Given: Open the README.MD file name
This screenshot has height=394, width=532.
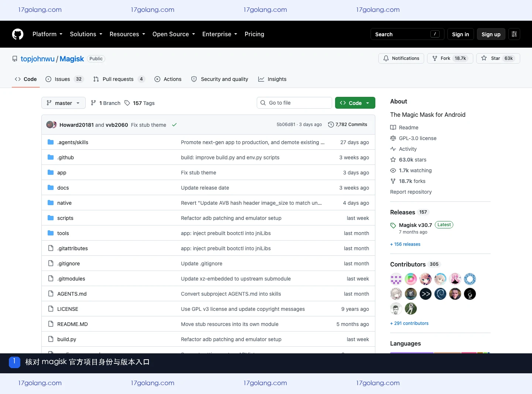Looking at the screenshot, I should pyautogui.click(x=72, y=324).
